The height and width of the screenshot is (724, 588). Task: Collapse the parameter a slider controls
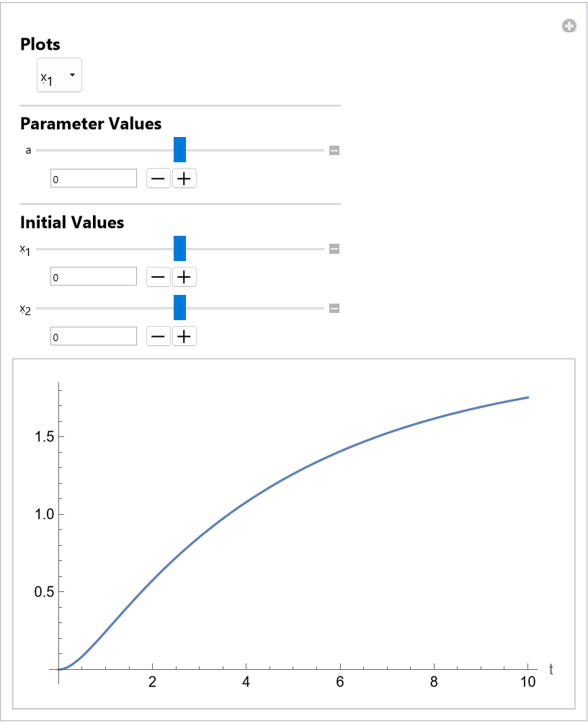tap(334, 151)
